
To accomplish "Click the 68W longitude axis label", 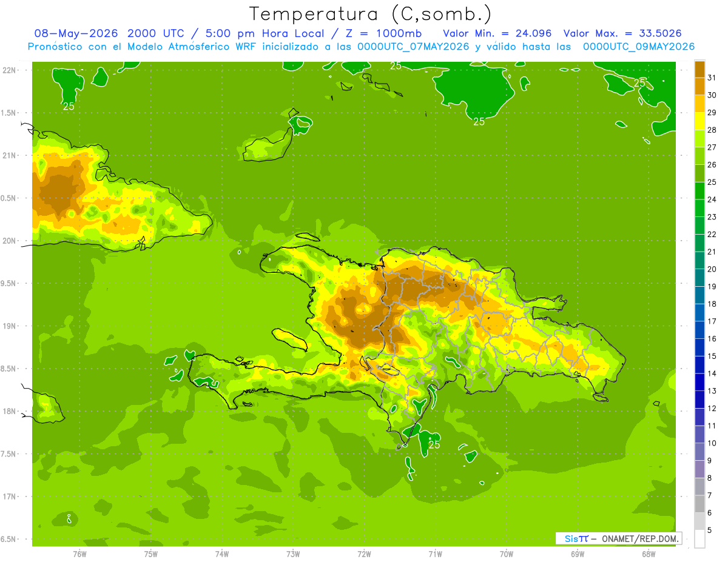I will tap(649, 554).
